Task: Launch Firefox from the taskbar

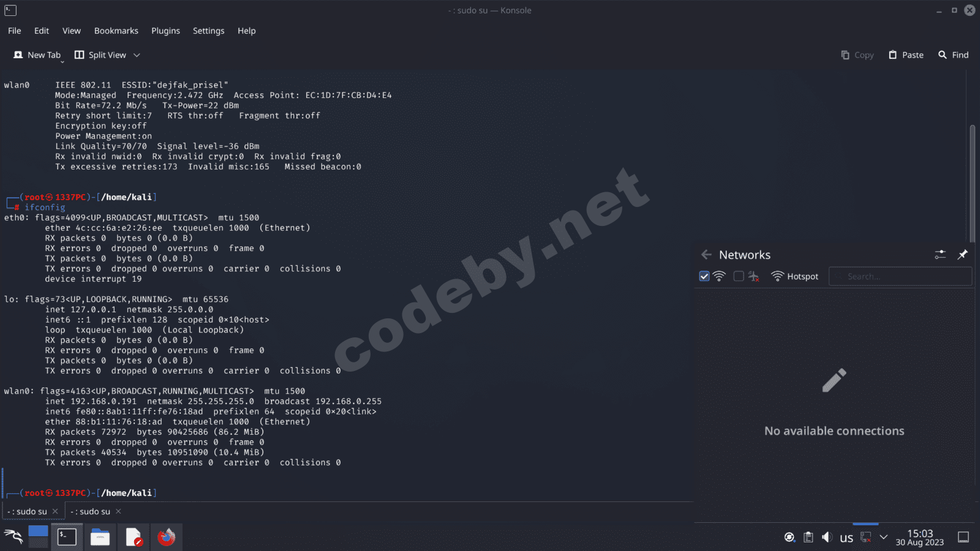Action: pyautogui.click(x=167, y=537)
